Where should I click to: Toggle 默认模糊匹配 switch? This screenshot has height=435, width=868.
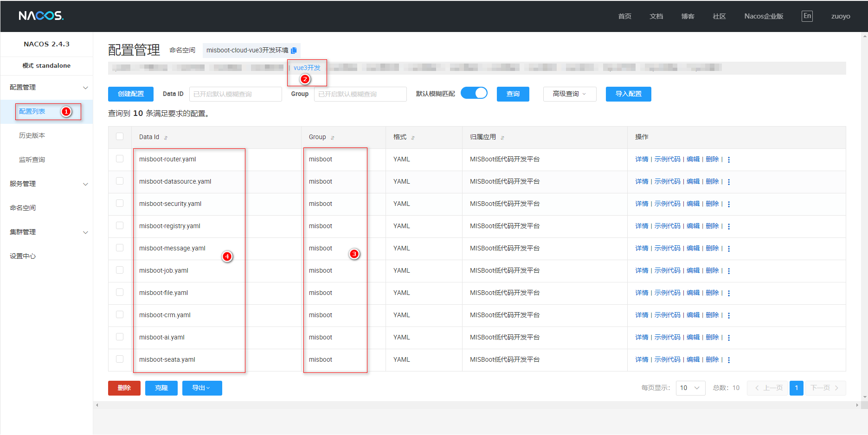tap(474, 93)
